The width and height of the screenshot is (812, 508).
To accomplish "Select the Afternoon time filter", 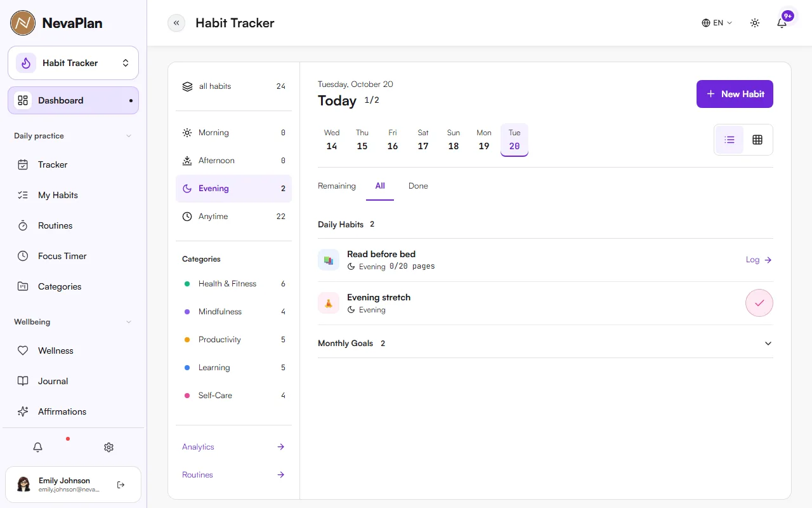I will click(233, 161).
